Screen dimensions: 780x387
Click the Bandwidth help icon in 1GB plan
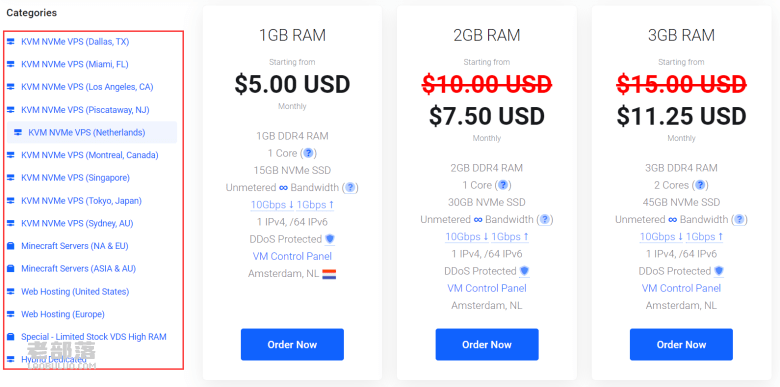pos(350,188)
